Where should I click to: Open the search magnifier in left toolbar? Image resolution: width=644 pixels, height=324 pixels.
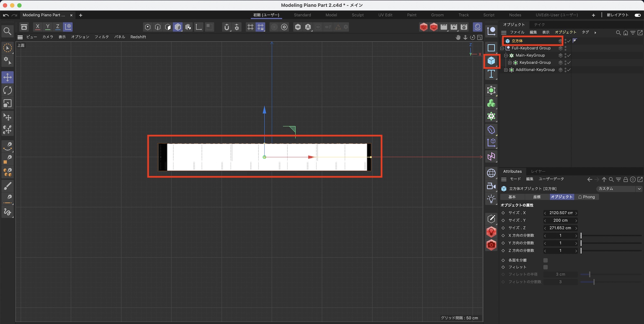[x=7, y=31]
